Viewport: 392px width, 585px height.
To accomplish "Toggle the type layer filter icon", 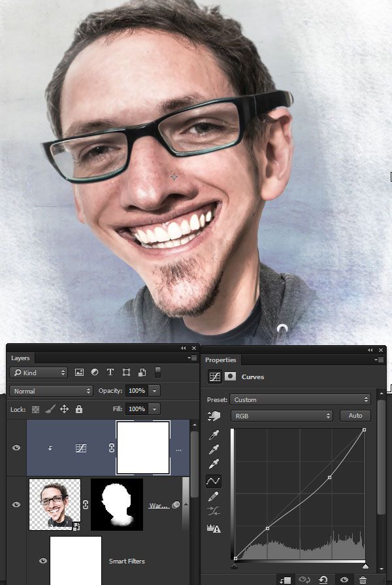I will click(110, 372).
